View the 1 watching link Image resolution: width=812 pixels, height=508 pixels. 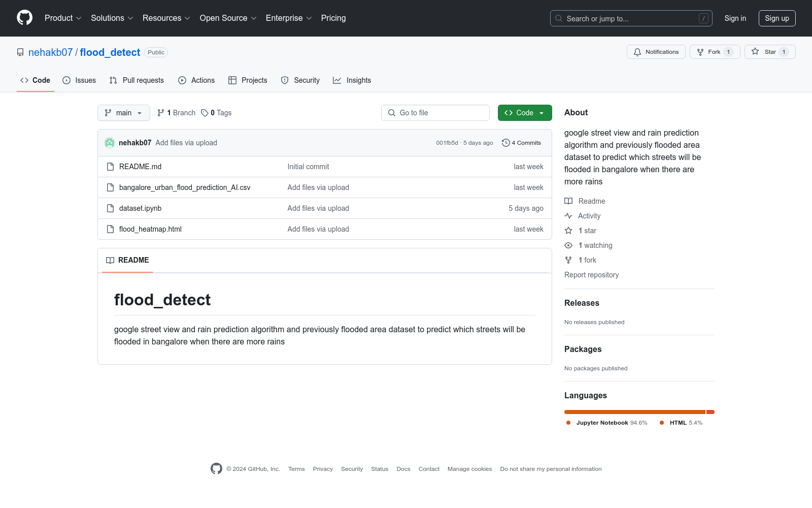[589, 245]
